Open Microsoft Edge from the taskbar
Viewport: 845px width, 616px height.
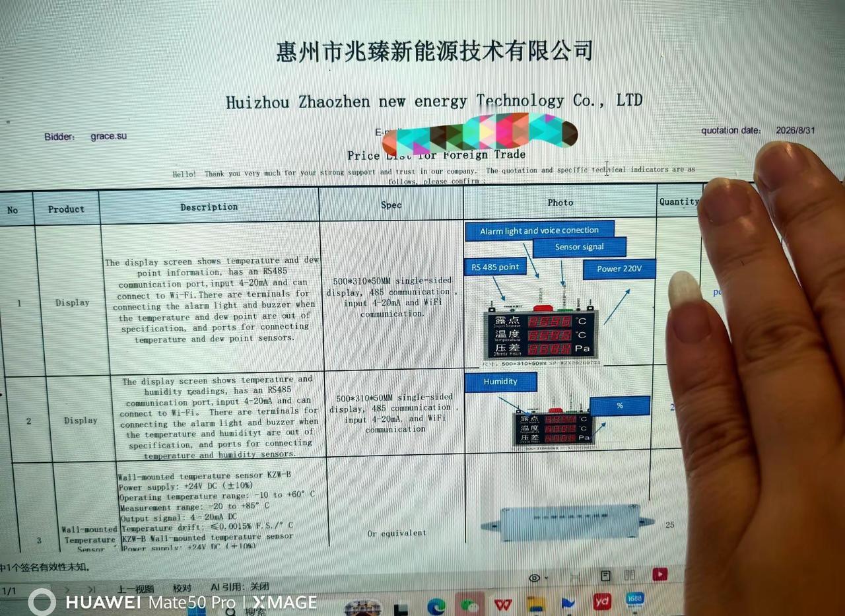click(x=436, y=606)
